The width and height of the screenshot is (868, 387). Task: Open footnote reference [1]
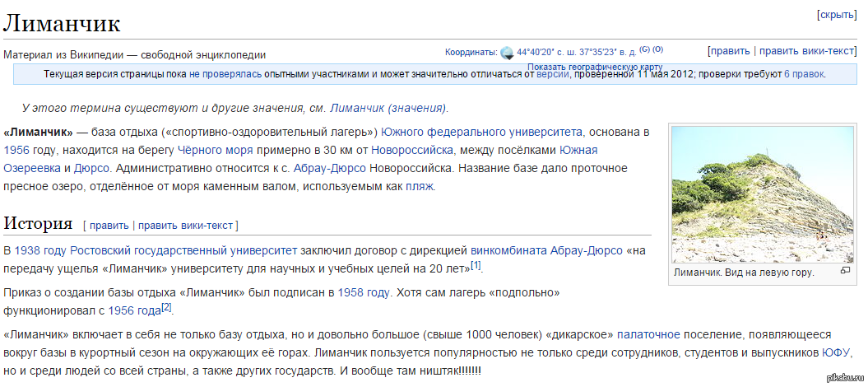tap(476, 265)
